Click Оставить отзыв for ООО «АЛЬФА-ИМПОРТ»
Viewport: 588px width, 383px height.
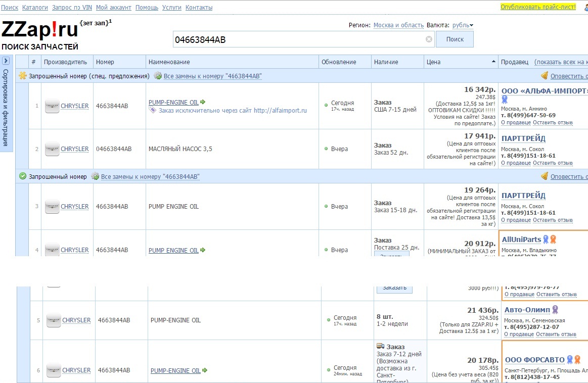tap(553, 123)
